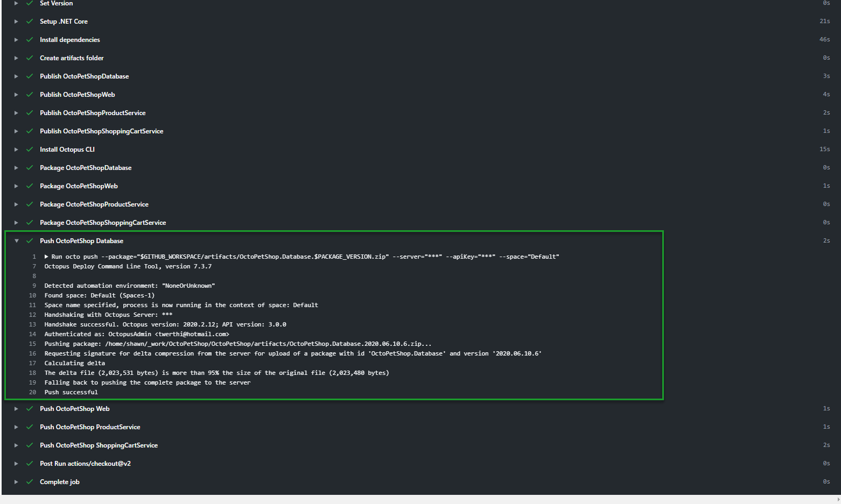This screenshot has height=504, width=841.
Task: Click the green checkmark beside Setup .NET Core
Action: (30, 22)
